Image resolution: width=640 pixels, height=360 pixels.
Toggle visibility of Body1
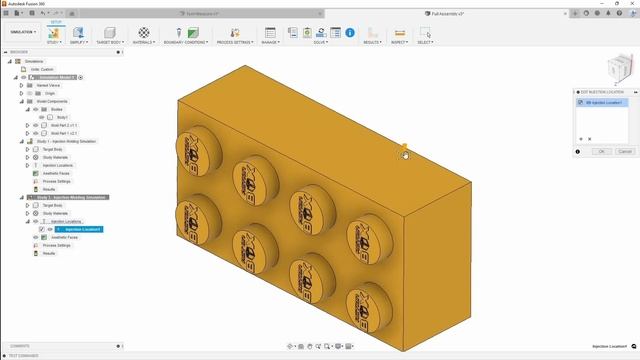click(x=42, y=117)
